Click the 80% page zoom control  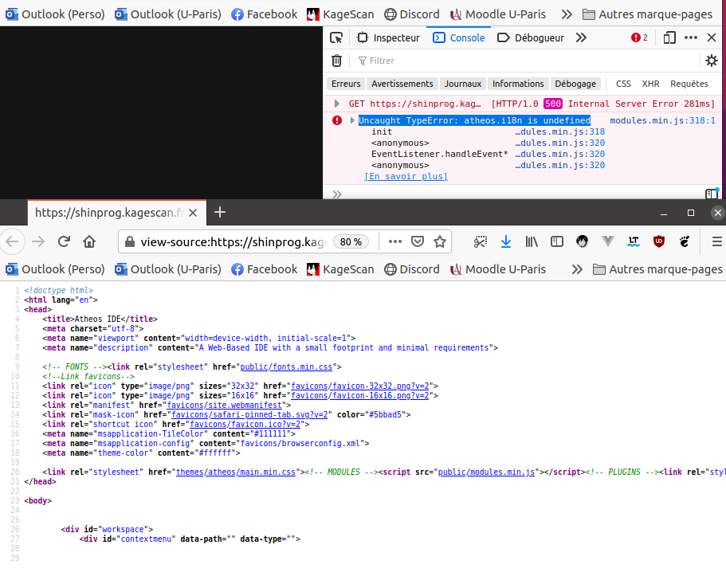(x=351, y=241)
